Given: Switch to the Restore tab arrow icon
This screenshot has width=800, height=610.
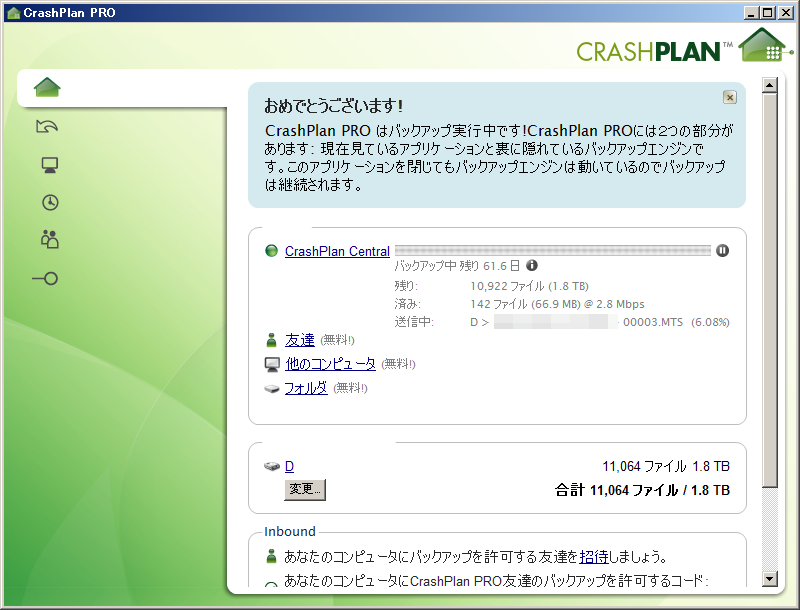Looking at the screenshot, I should pos(47,126).
